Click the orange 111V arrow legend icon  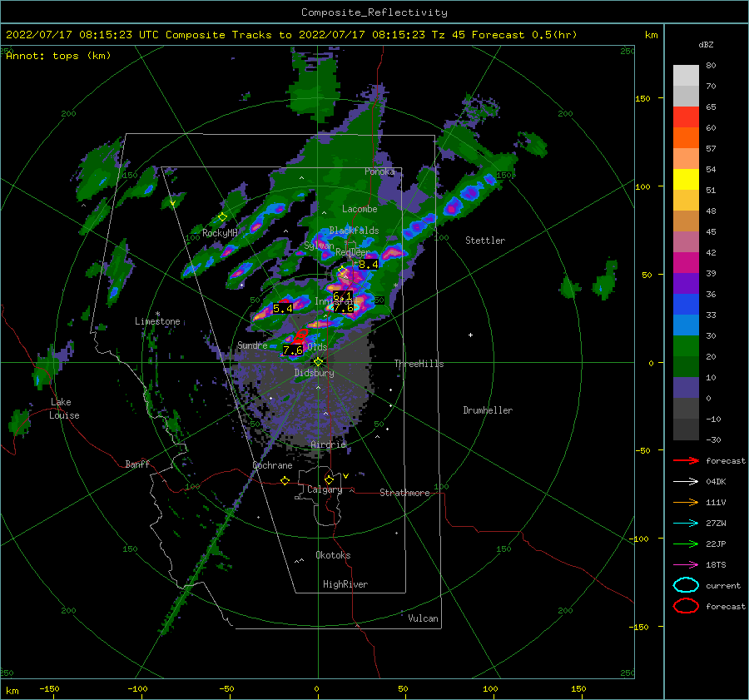[686, 502]
